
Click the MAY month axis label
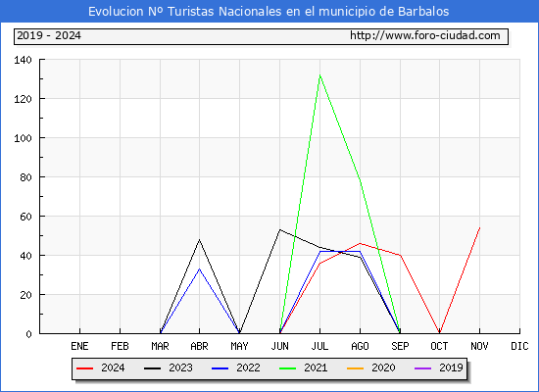[x=239, y=346]
